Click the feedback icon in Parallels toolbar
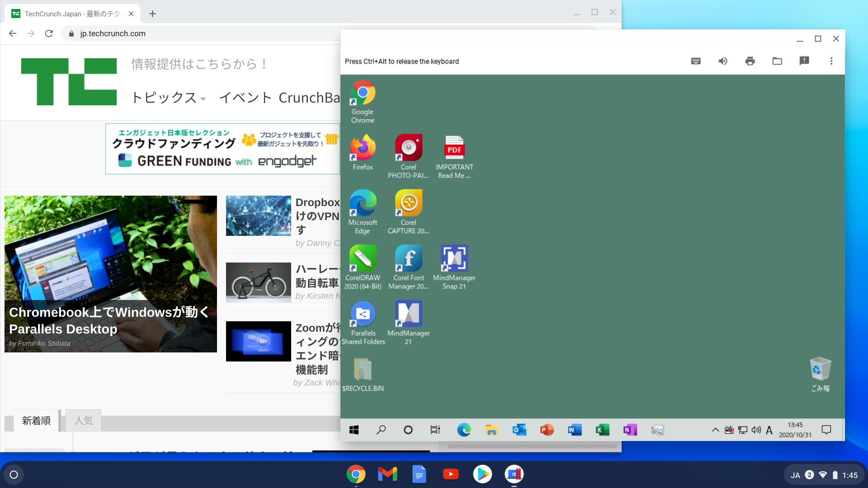Image resolution: width=868 pixels, height=488 pixels. pos(804,61)
